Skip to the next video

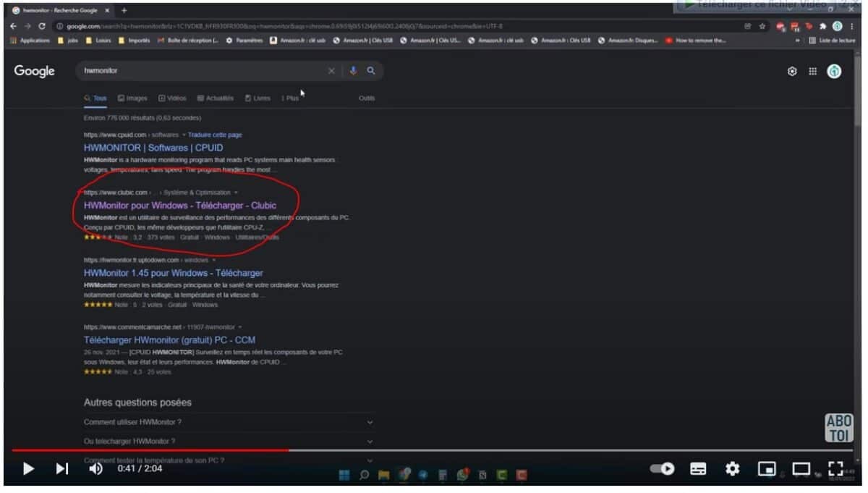[x=62, y=469]
